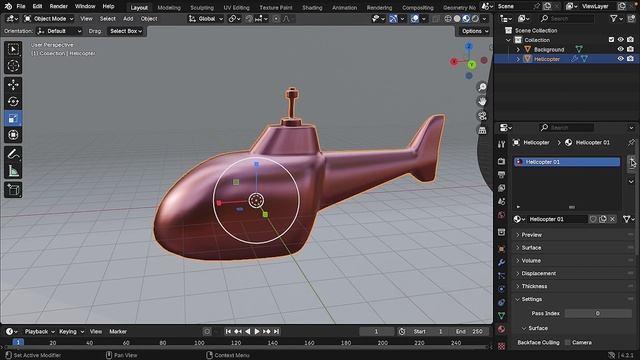Switch perspective/orthographic grid icon
The height and width of the screenshot is (360, 640).
[x=482, y=131]
